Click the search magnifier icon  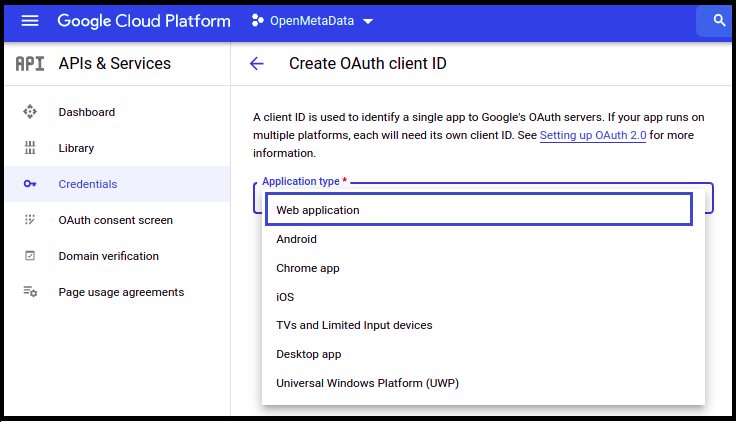point(718,21)
